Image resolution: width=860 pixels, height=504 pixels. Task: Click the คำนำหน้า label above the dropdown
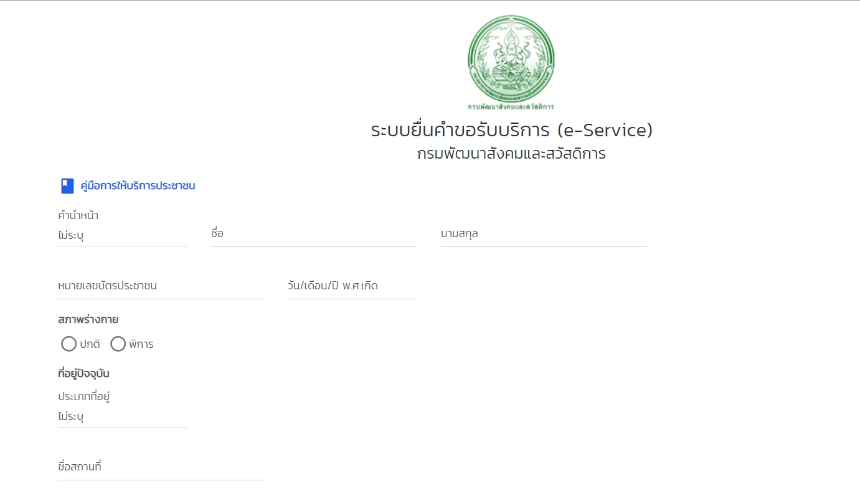[78, 216]
